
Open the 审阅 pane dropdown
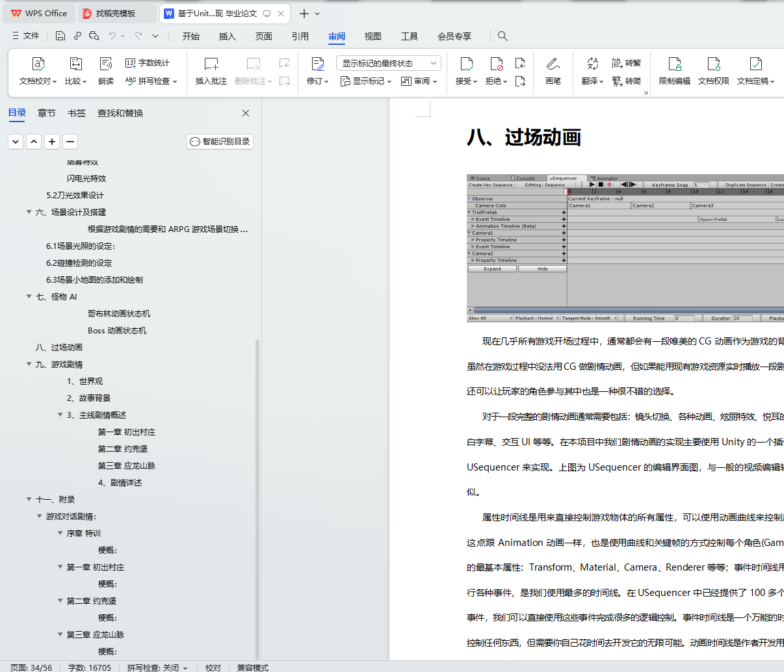tap(419, 81)
